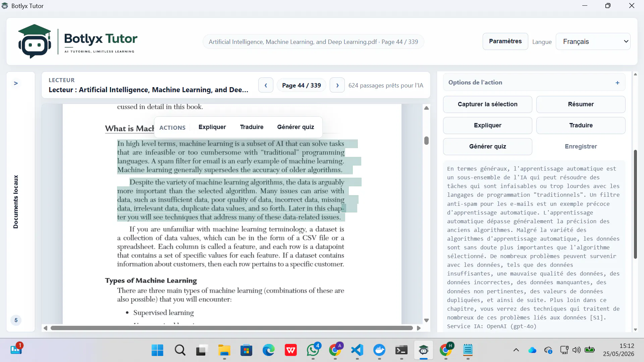Click the 624 passages prêts pour l'IA text

[386, 85]
